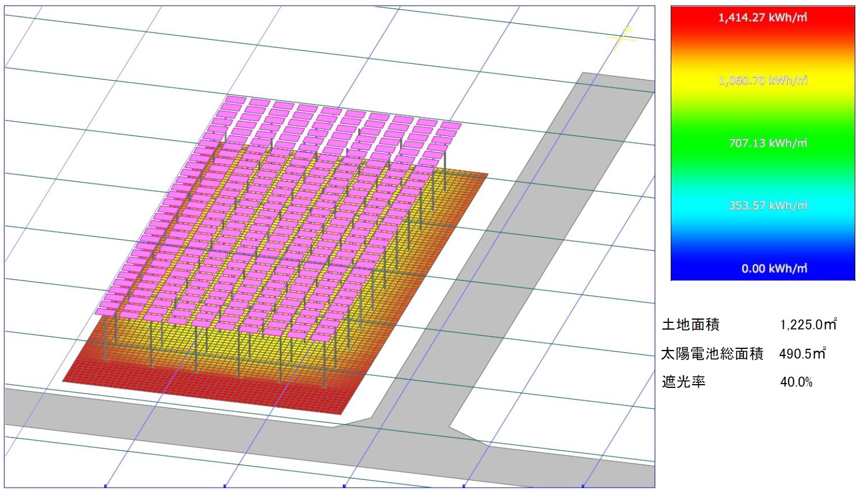Click the yellow north direction arrow marker
The width and height of the screenshot is (868, 491).
[622, 38]
